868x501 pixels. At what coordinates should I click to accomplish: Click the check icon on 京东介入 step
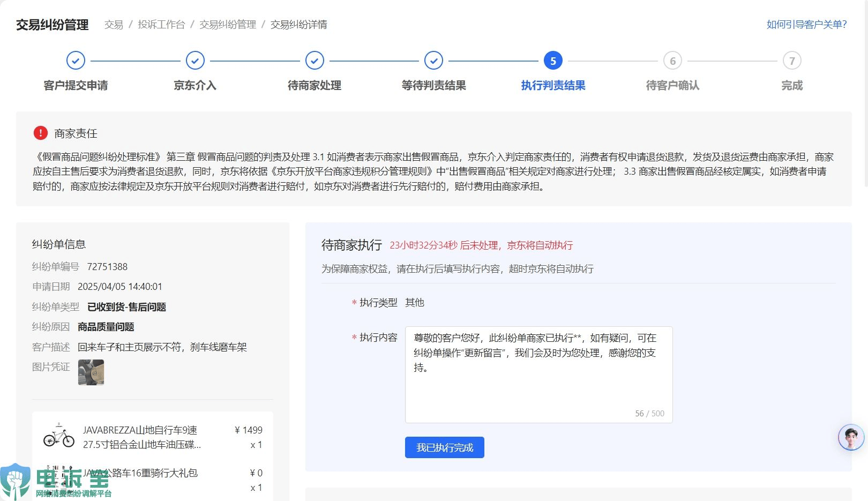coord(194,61)
